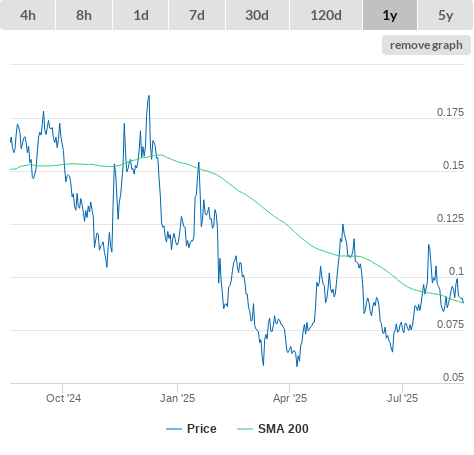This screenshot has width=474, height=455.
Task: Click the 0.175 y-axis gridline label
Action: click(450, 112)
